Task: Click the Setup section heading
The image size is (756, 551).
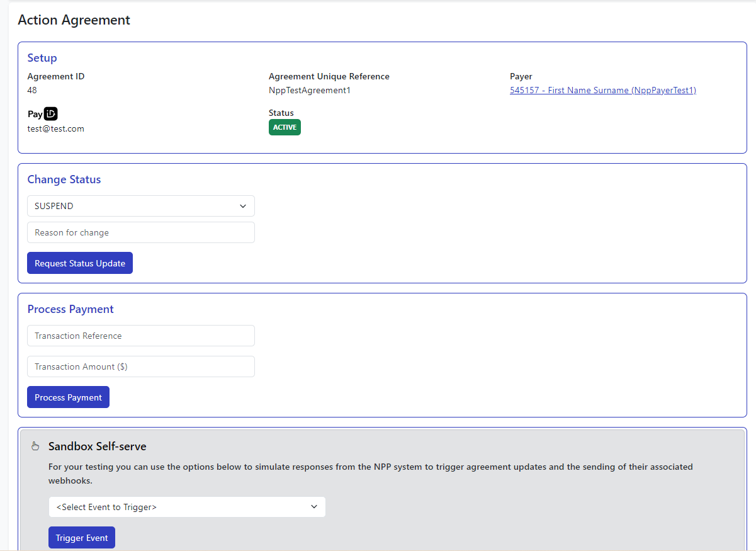Action: coord(42,58)
